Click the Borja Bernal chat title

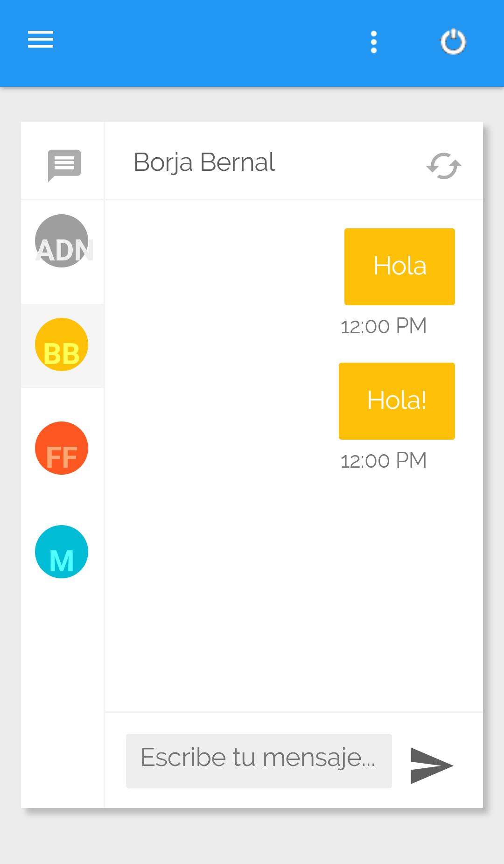coord(204,162)
